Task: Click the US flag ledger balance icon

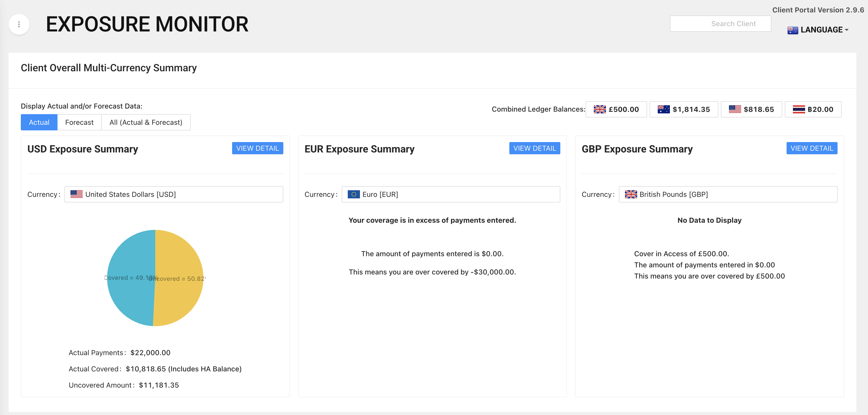Action: [x=735, y=109]
